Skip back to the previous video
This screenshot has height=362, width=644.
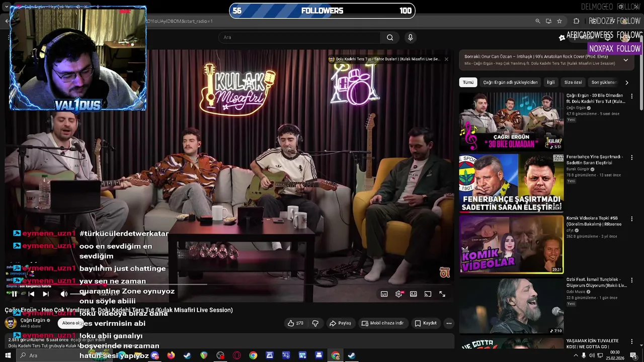click(x=31, y=294)
